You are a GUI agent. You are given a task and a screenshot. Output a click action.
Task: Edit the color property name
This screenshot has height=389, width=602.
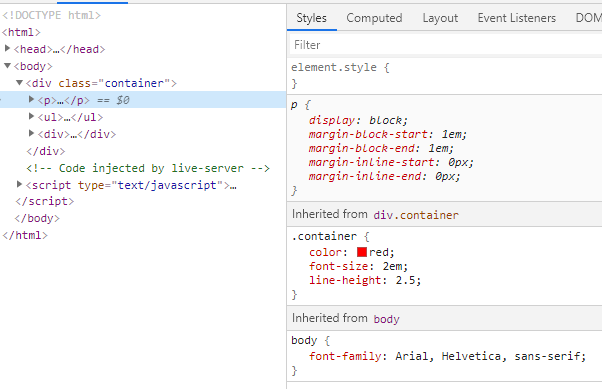coord(325,252)
